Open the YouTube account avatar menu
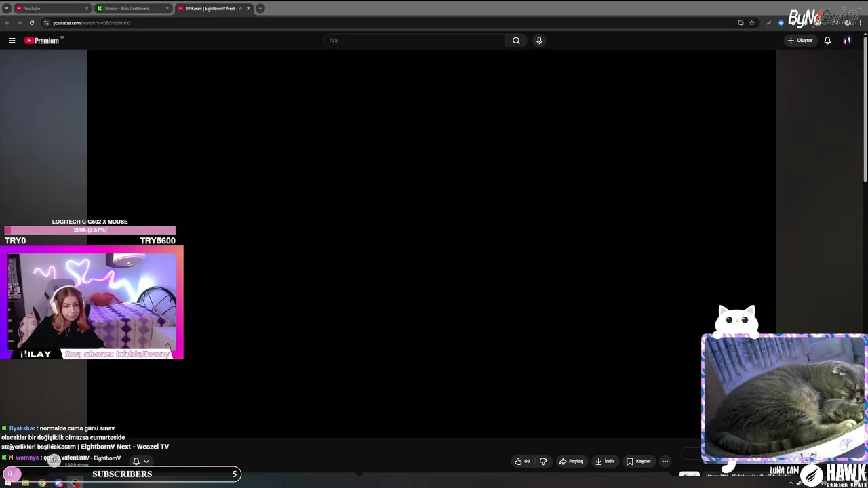Image resolution: width=868 pixels, height=488 pixels. pyautogui.click(x=847, y=41)
